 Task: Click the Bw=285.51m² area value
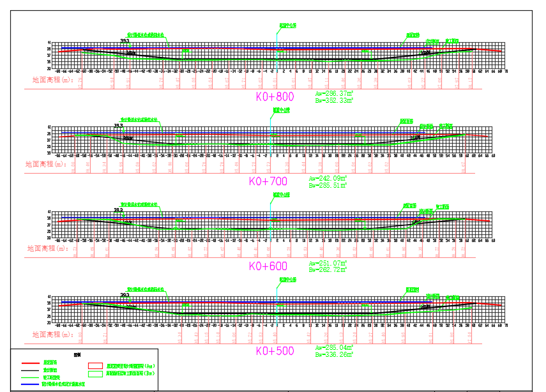327,186
